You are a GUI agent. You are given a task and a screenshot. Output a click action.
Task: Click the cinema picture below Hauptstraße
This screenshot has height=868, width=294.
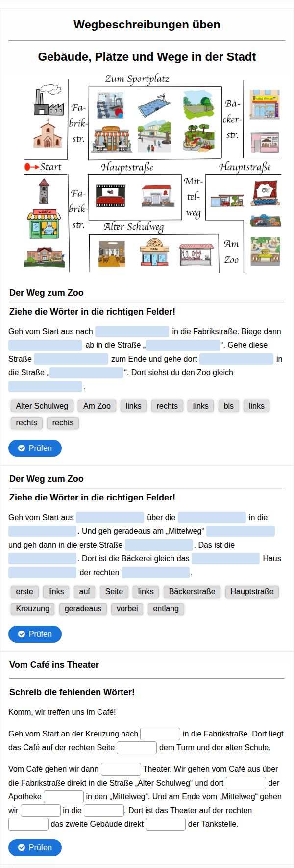(110, 195)
